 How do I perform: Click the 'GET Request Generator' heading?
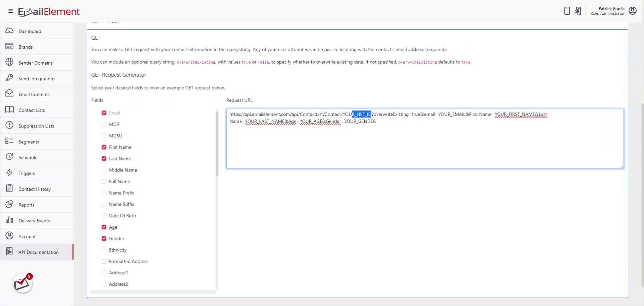pyautogui.click(x=119, y=75)
